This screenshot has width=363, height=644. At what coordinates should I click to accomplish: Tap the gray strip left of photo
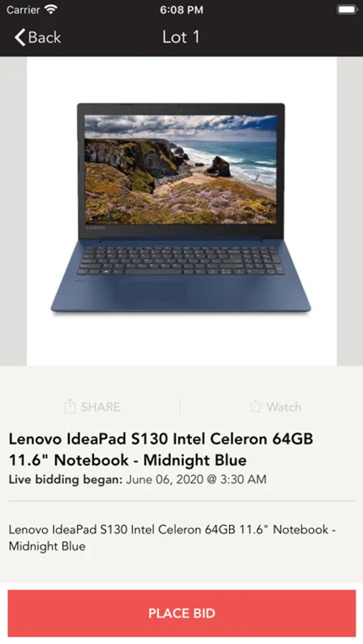point(14,211)
